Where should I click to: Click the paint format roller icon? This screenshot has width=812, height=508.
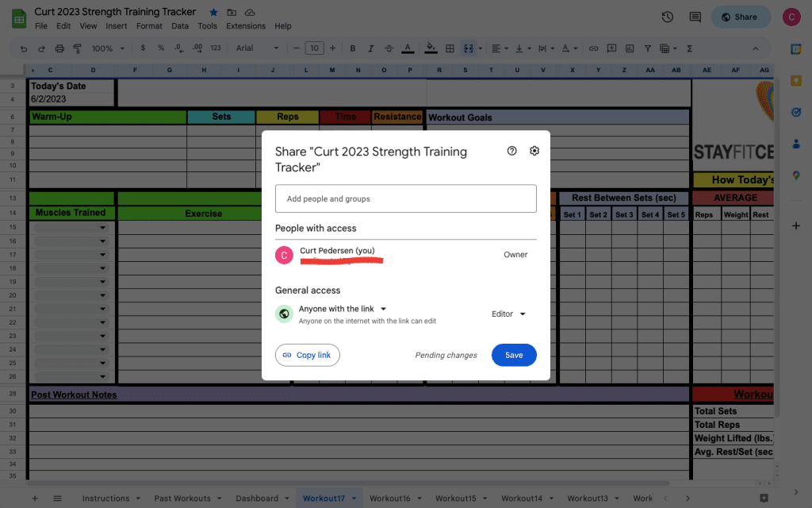point(78,48)
